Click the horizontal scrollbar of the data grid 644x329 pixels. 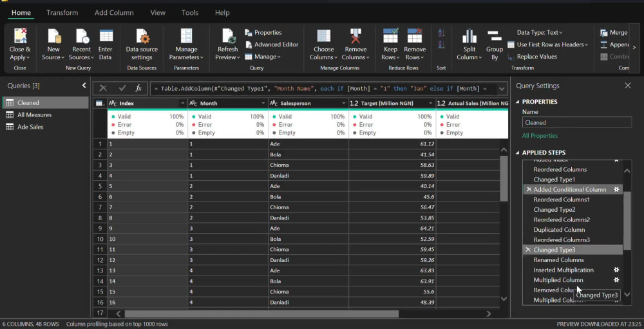click(x=261, y=314)
